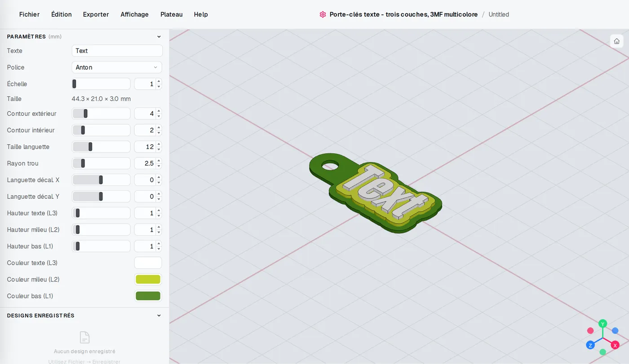Click the blue Z axis ball on gizmo
629x364 pixels.
pyautogui.click(x=590, y=345)
